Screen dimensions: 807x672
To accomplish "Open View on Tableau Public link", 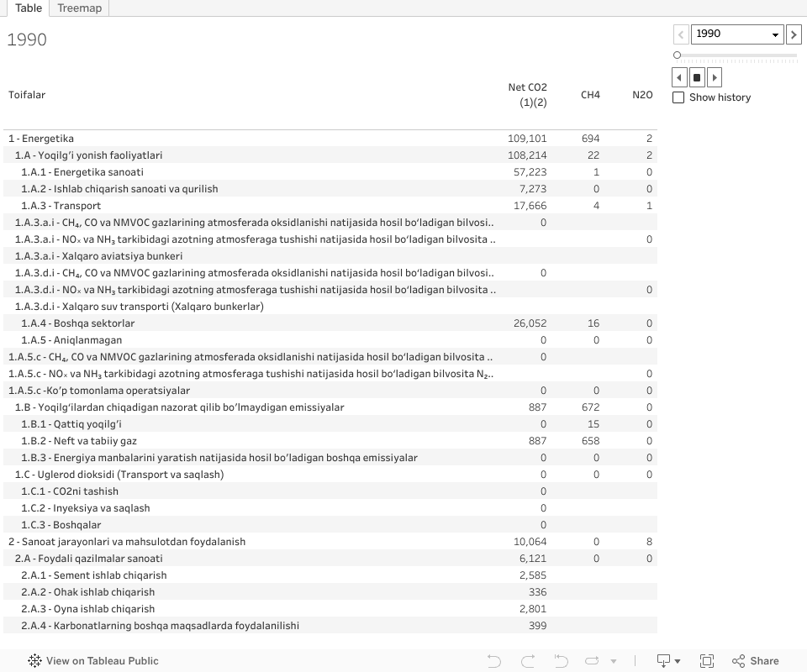I will click(92, 661).
